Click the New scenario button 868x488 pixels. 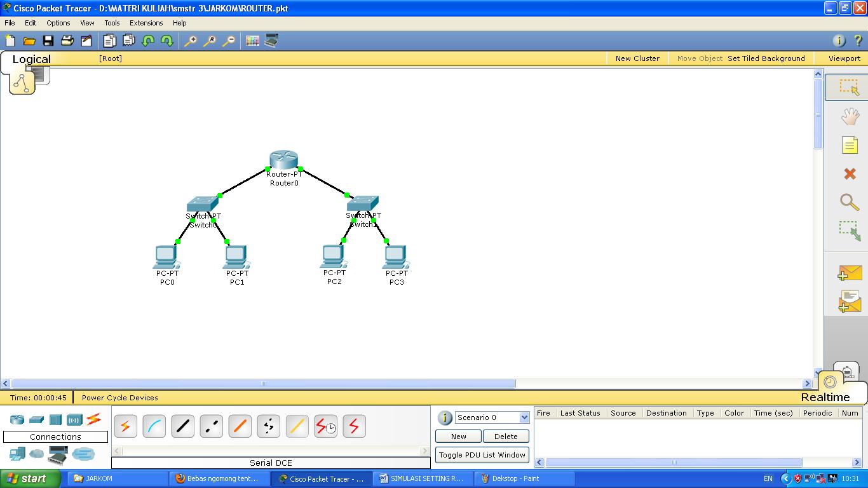coord(458,437)
